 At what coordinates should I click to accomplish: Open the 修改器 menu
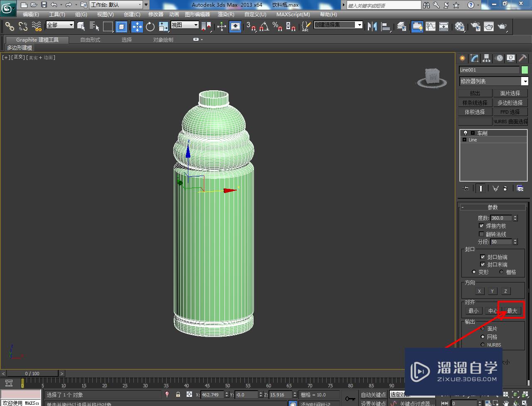156,14
